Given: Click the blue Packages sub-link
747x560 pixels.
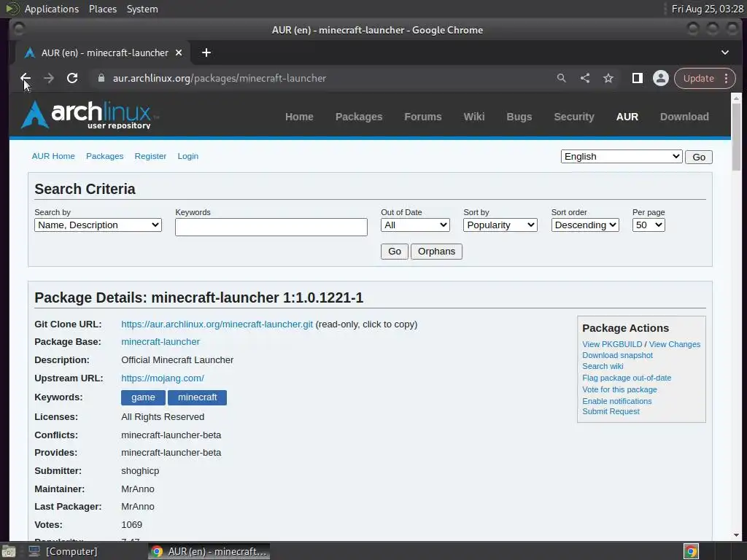Looking at the screenshot, I should (x=105, y=156).
